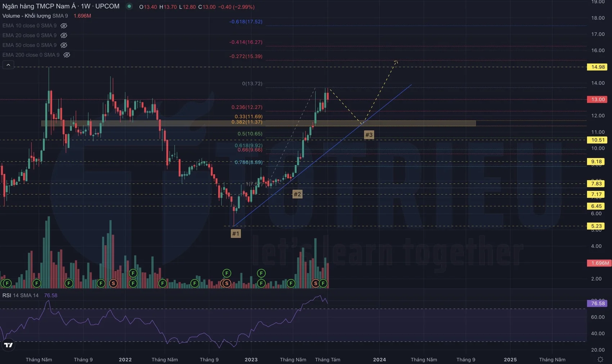Screen dimensions: 612x364
Task: Select the 0.33(11.69) Fibonacci level label
Action: (x=249, y=117)
